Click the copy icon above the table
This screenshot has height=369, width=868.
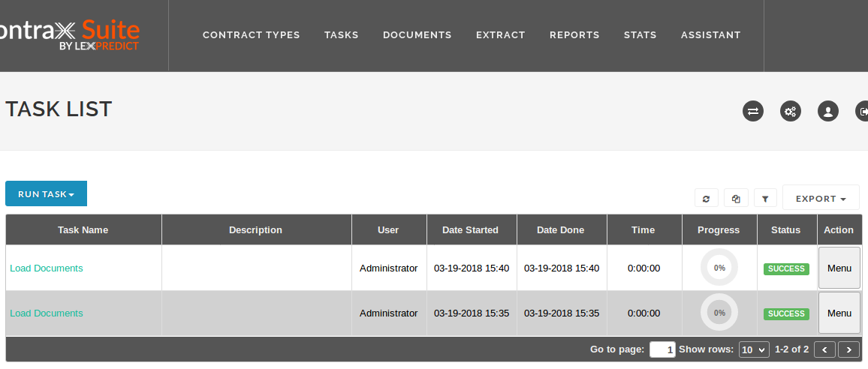[737, 198]
